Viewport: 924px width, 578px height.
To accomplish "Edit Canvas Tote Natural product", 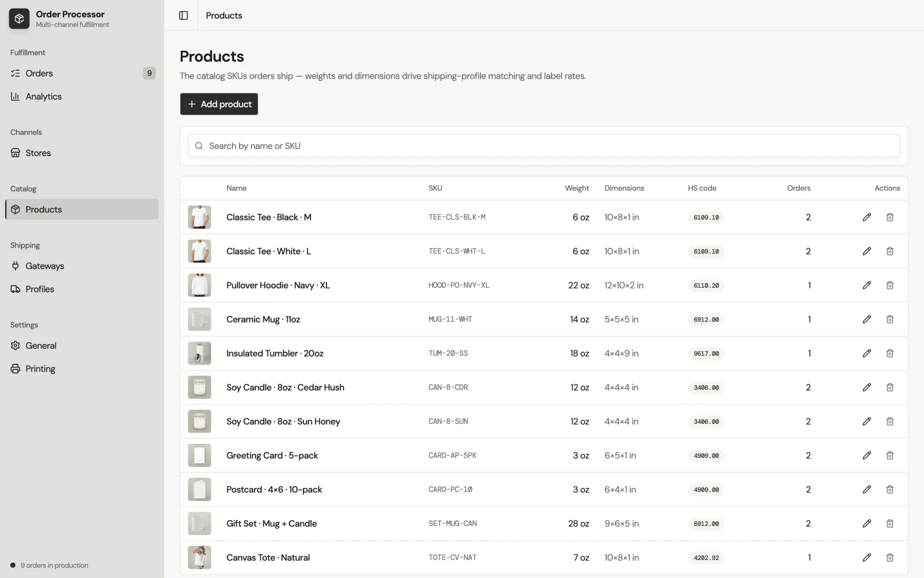I will click(x=867, y=557).
